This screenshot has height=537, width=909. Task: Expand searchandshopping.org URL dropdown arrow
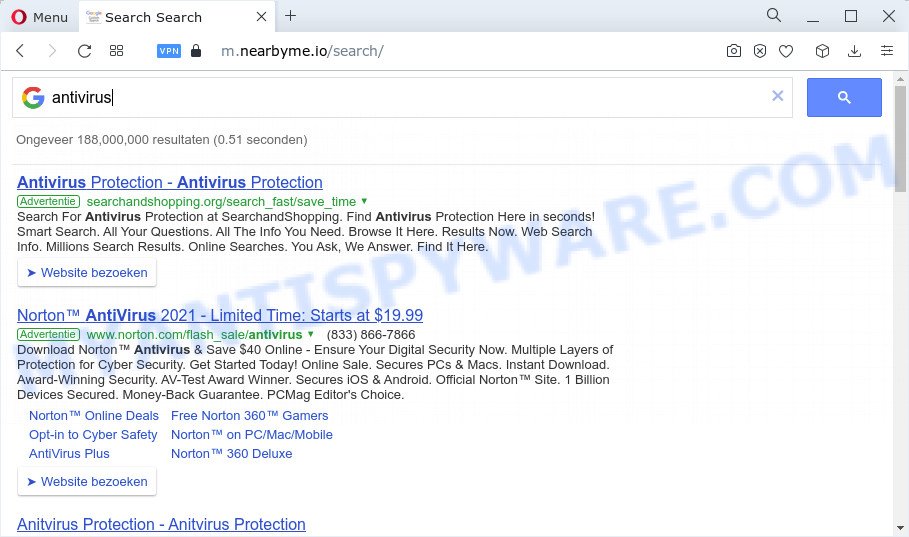tap(364, 201)
